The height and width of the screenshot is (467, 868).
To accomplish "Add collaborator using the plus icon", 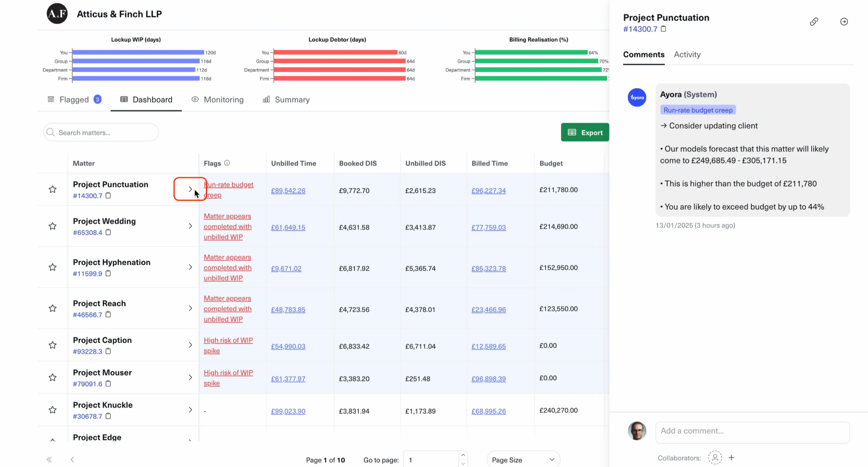I will 732,457.
